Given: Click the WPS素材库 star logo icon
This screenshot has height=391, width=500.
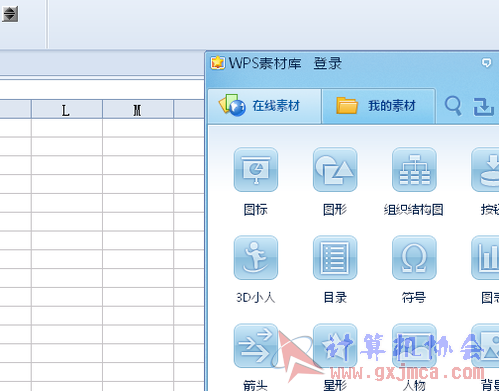Looking at the screenshot, I should (217, 63).
